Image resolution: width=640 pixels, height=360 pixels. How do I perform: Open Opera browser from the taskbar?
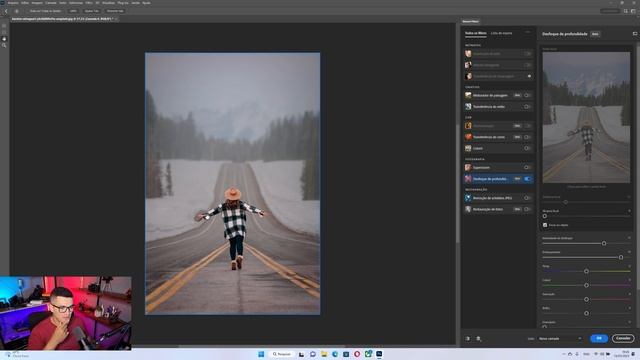click(x=357, y=354)
